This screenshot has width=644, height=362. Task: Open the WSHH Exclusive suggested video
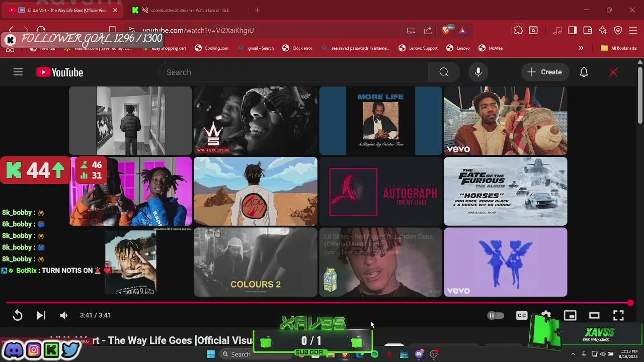256,121
